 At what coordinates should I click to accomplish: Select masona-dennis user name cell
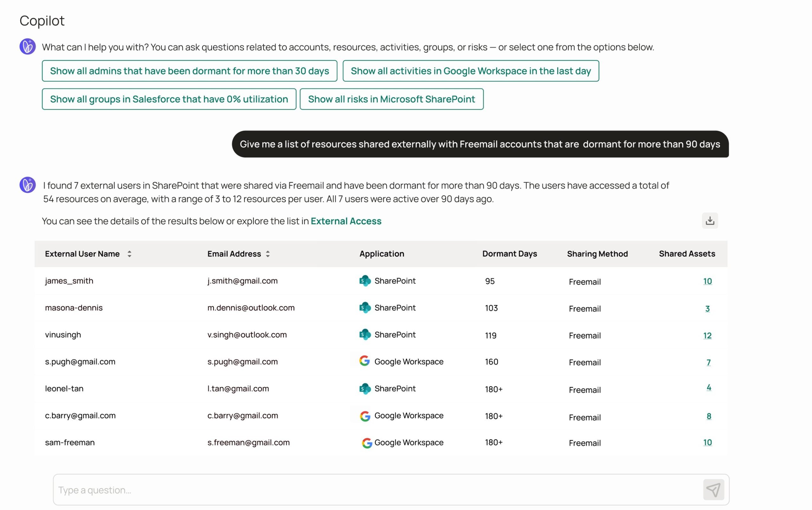click(x=74, y=308)
